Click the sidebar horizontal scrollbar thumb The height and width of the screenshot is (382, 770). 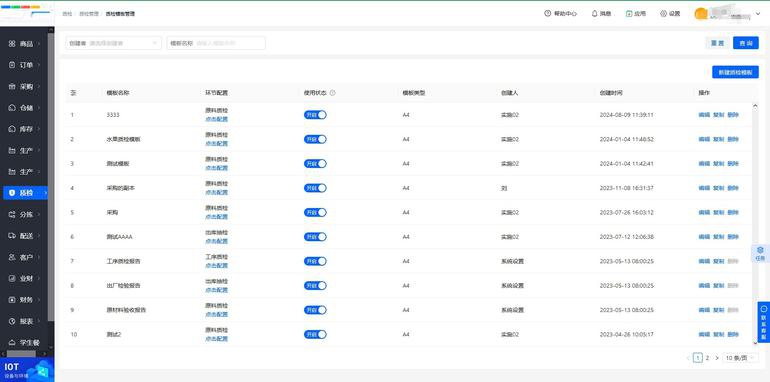(x=21, y=354)
